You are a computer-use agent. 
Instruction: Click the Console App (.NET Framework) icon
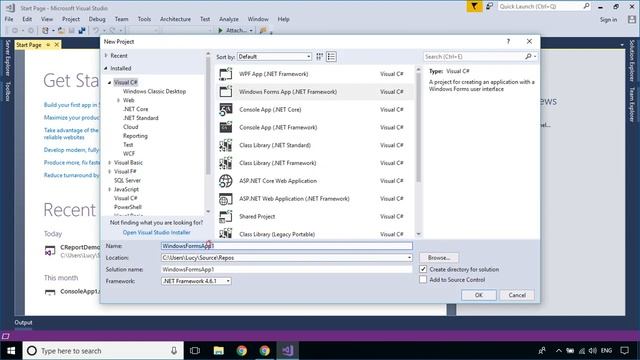(226, 127)
